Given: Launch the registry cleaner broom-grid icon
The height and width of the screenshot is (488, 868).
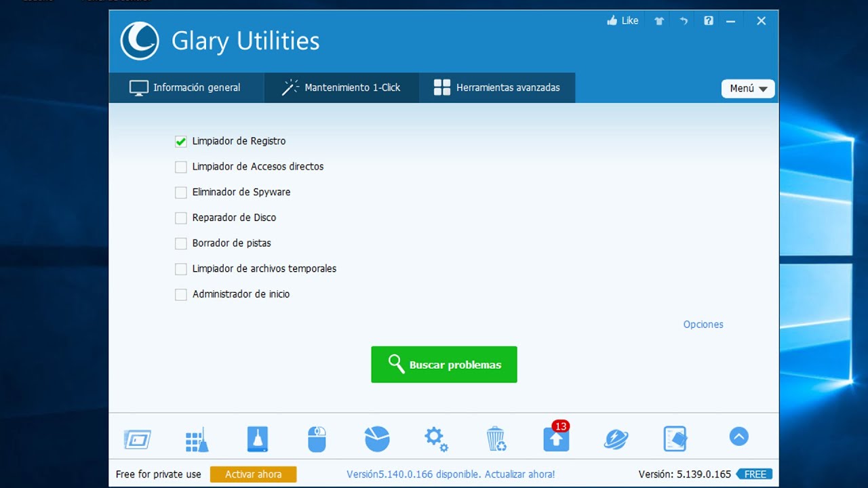Looking at the screenshot, I should pyautogui.click(x=197, y=439).
